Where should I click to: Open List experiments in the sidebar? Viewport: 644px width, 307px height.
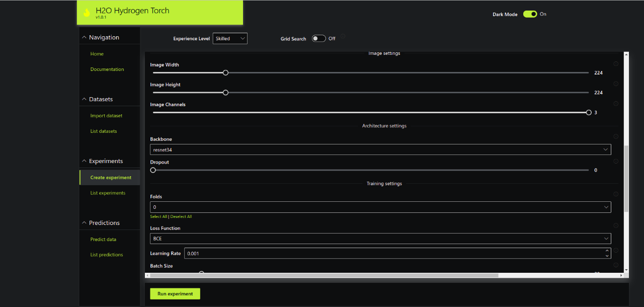click(108, 193)
